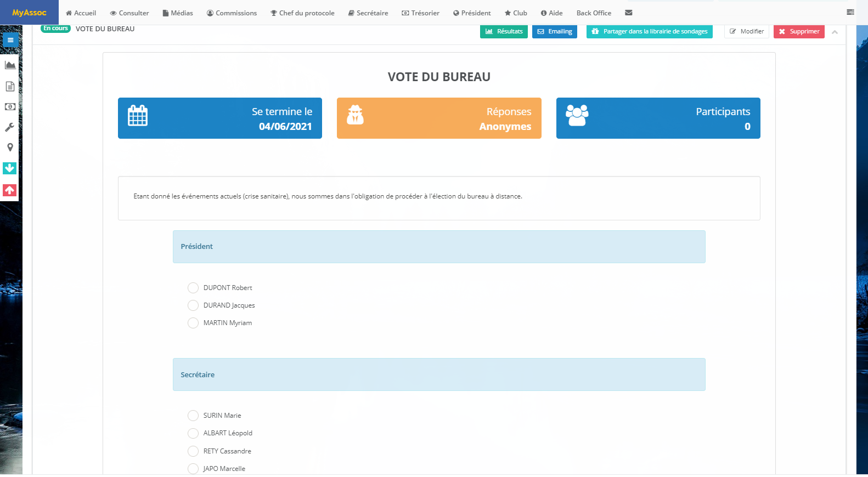Select MARTIN Myriam for Président

pyautogui.click(x=193, y=323)
